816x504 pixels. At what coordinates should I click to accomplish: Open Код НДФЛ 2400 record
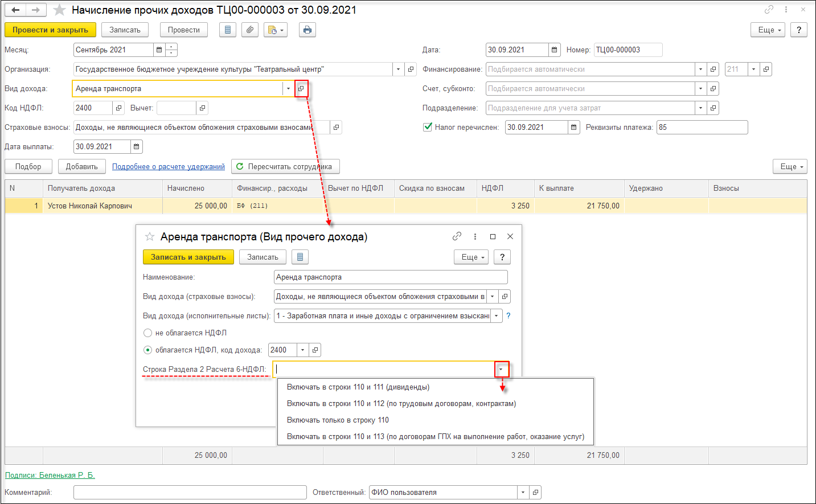pyautogui.click(x=118, y=108)
